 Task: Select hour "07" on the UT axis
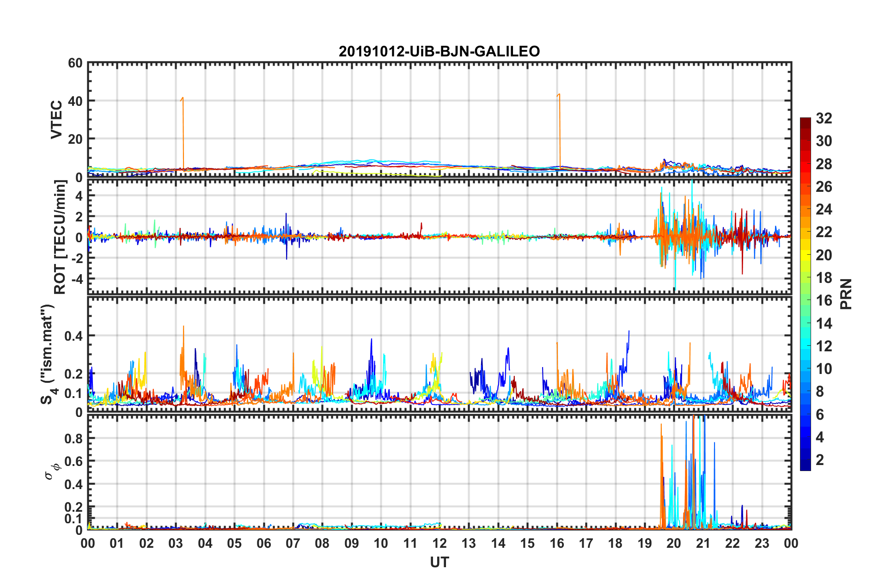pyautogui.click(x=293, y=543)
